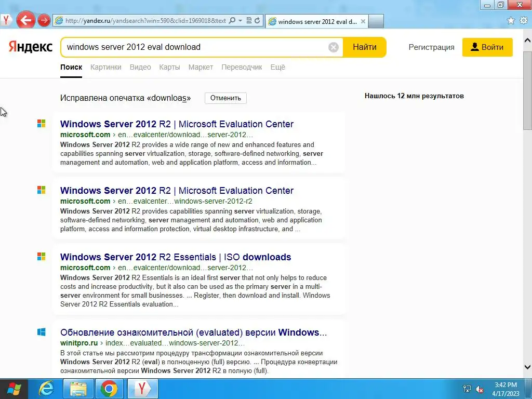Open the address bar dropdown arrow
This screenshot has height=399, width=532.
(x=240, y=21)
